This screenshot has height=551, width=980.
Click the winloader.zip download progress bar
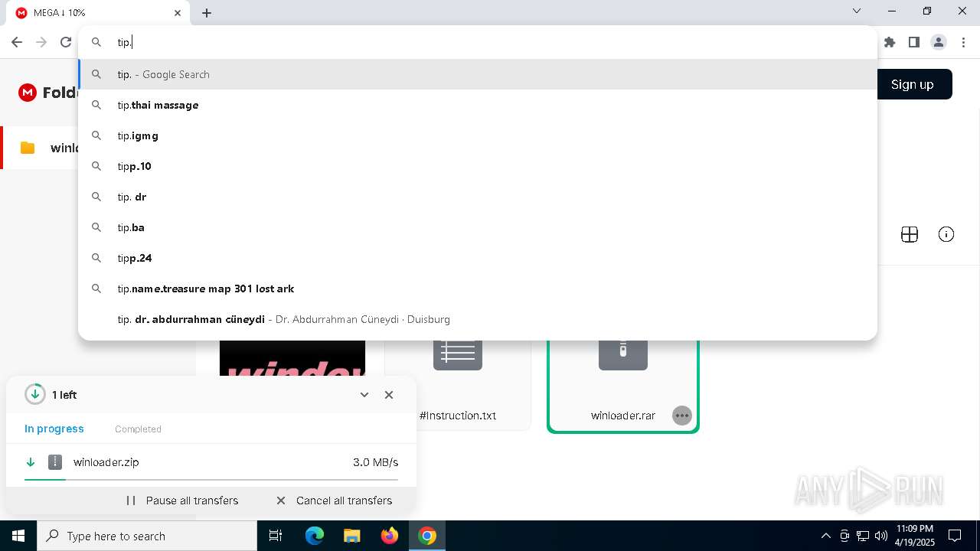211,479
